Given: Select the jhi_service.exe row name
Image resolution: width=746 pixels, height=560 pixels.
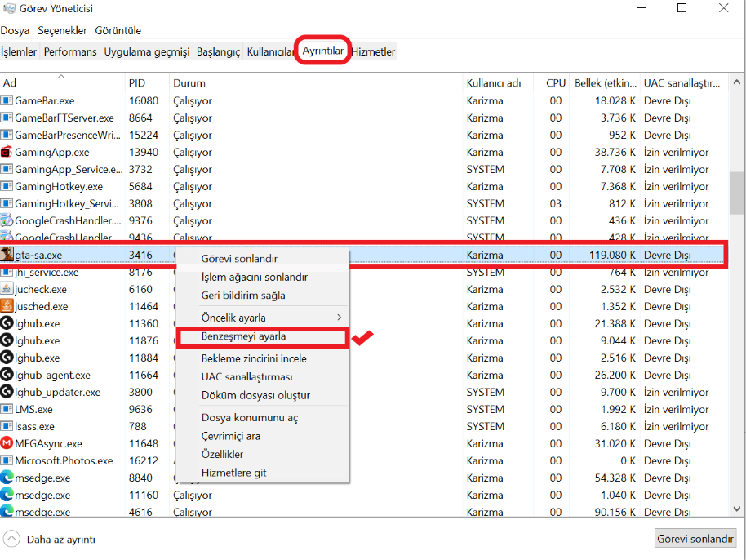Looking at the screenshot, I should 47,273.
